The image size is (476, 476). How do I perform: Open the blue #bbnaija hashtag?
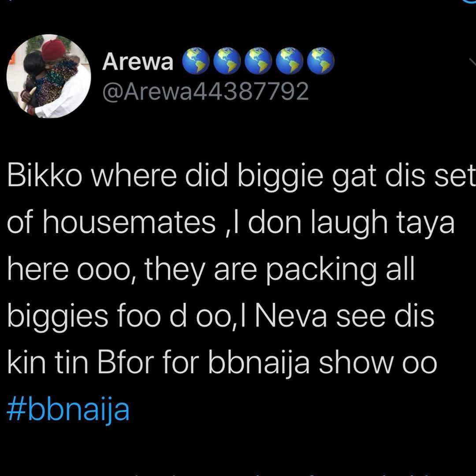click(68, 410)
